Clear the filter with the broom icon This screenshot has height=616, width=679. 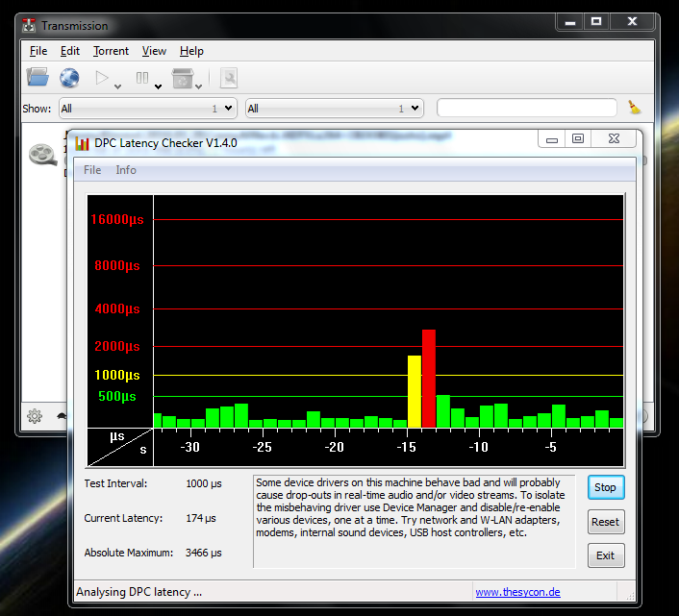coord(635,108)
